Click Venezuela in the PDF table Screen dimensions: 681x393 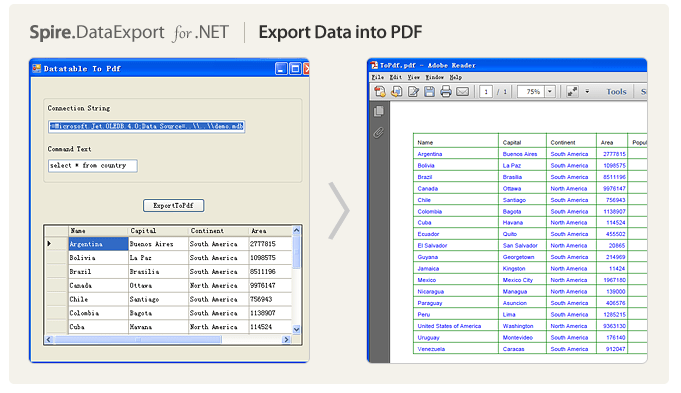tap(431, 349)
